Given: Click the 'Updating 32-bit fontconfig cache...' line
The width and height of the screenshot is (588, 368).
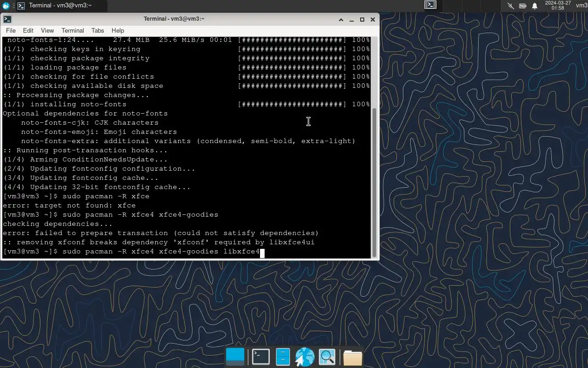Looking at the screenshot, I should pos(97,187).
